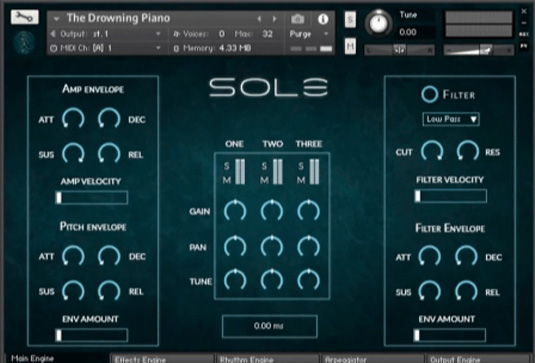535x363 pixels.
Task: Click the Tune value 0.00 field
Action: [x=408, y=32]
